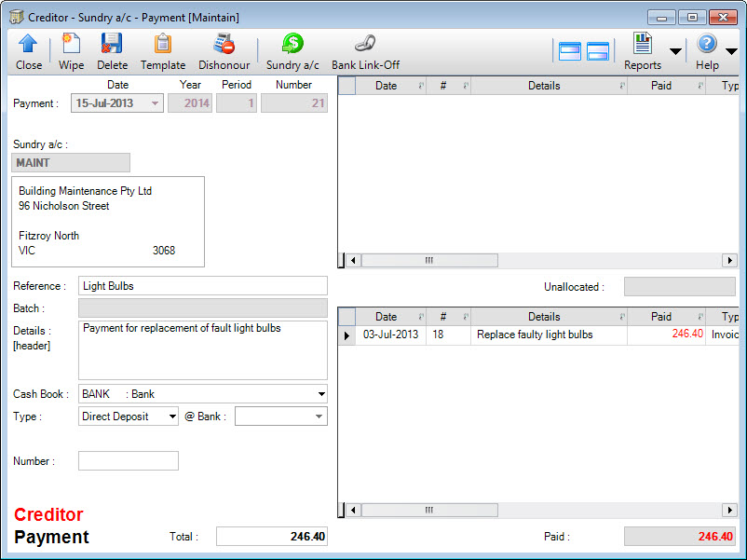Screen dimensions: 747x560
Task: Click the Reference field containing Light Bulbs
Action: [203, 286]
